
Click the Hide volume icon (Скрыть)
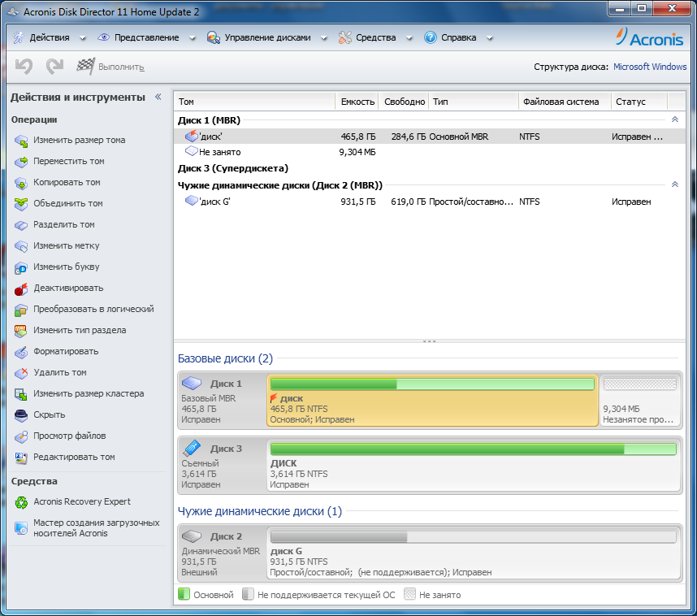(21, 415)
